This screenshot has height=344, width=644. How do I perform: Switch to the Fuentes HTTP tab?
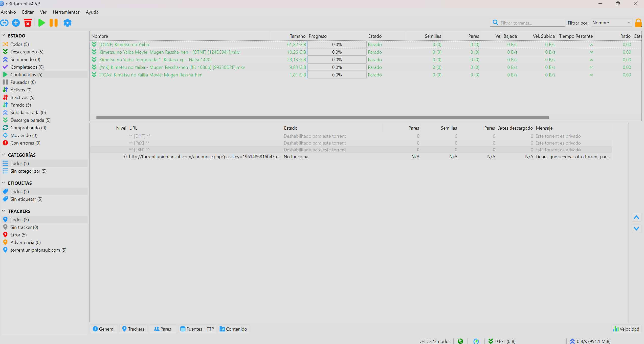click(197, 329)
